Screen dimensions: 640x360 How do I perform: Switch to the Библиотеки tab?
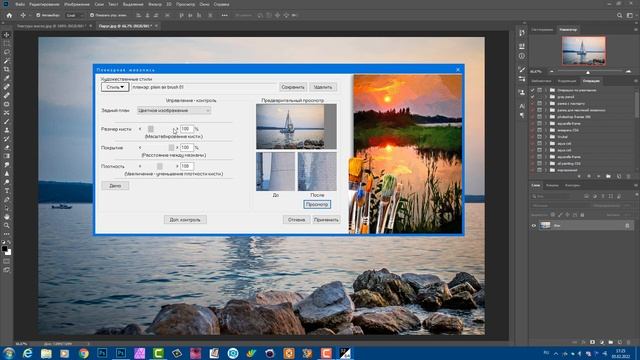pos(542,81)
